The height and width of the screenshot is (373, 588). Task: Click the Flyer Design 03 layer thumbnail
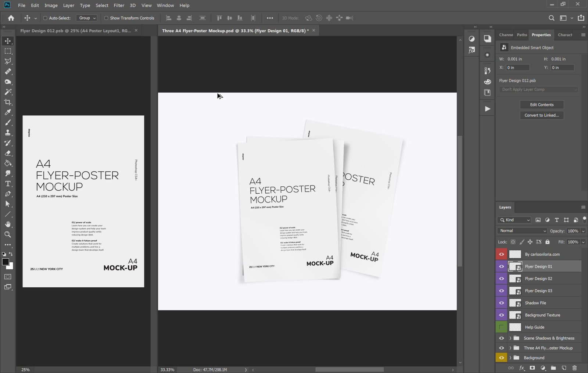pos(515,291)
